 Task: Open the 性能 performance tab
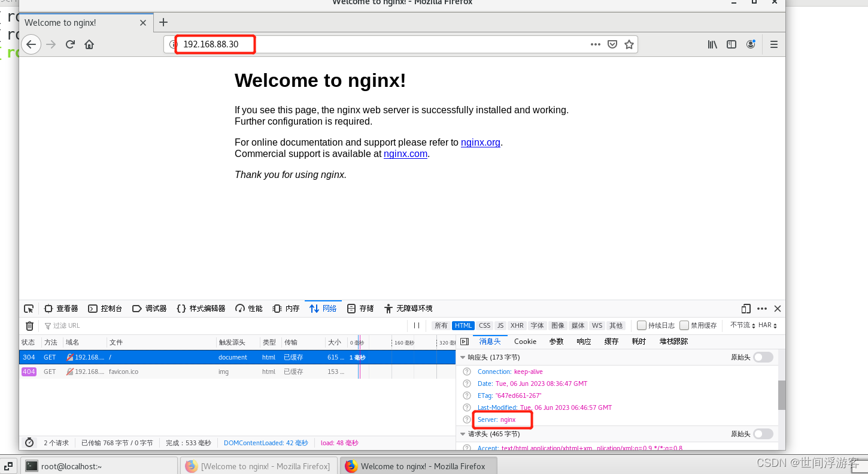[x=249, y=309]
